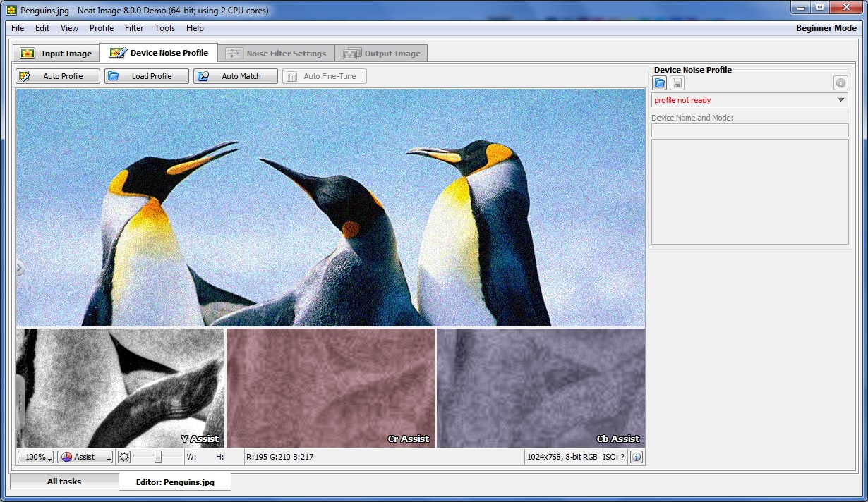Click the Auto Fine-Tune button
868x502 pixels.
324,76
